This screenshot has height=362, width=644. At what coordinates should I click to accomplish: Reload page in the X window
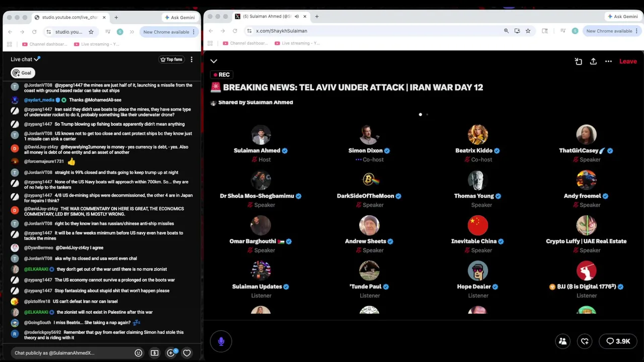click(235, 31)
